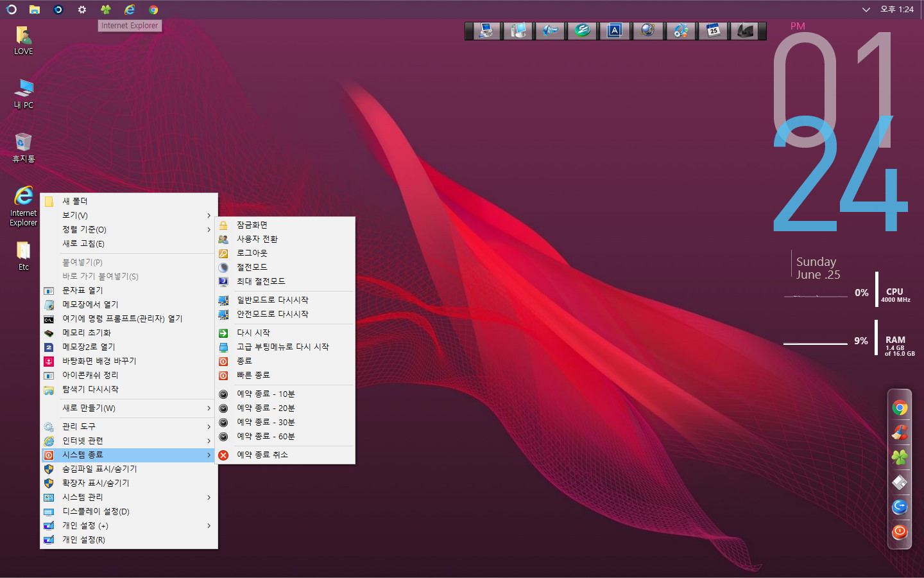The image size is (924, 578).
Task: Choose 새 폴더 in context menu
Action: click(x=128, y=201)
